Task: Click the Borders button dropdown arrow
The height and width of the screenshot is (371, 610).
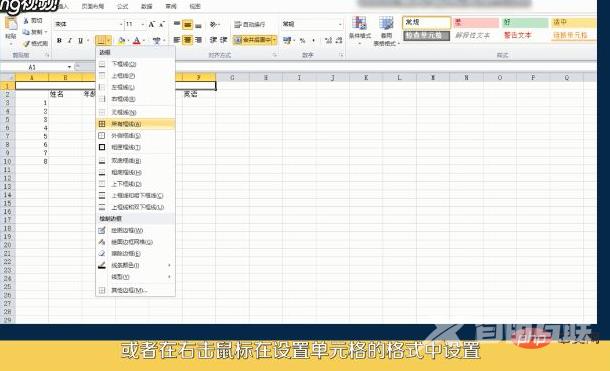Action: point(109,40)
